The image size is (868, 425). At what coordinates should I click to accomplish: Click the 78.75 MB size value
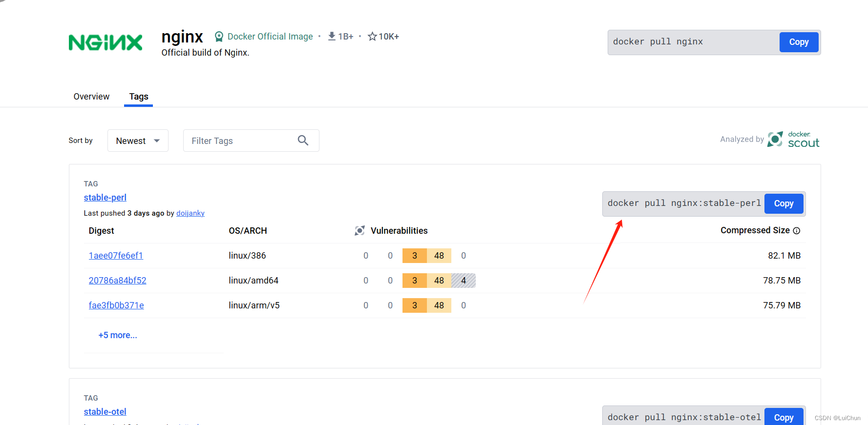click(x=782, y=281)
